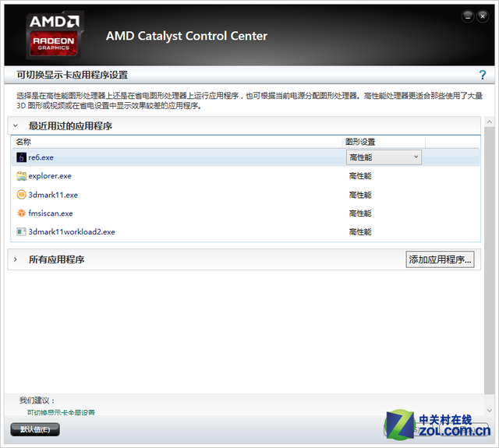The height and width of the screenshot is (448, 499).
Task: Collapse the 最近用过的应用程序 section
Action: pos(16,126)
